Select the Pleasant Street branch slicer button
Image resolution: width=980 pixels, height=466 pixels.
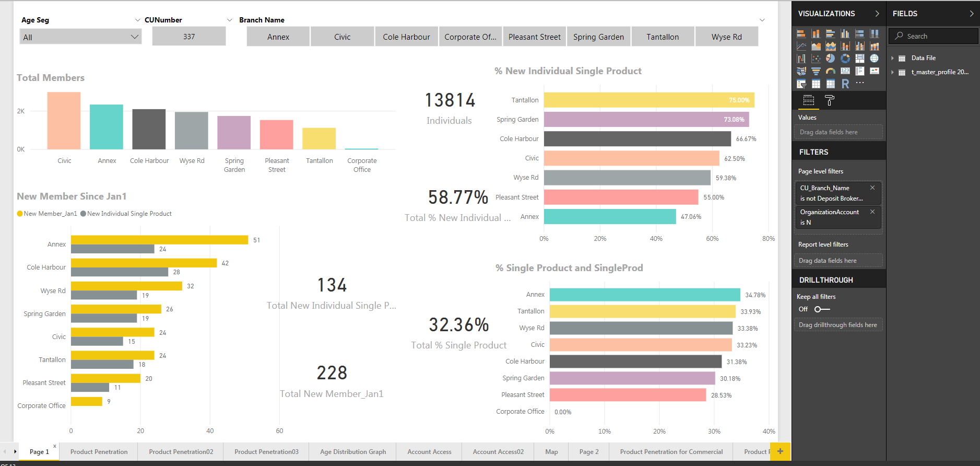pos(534,37)
